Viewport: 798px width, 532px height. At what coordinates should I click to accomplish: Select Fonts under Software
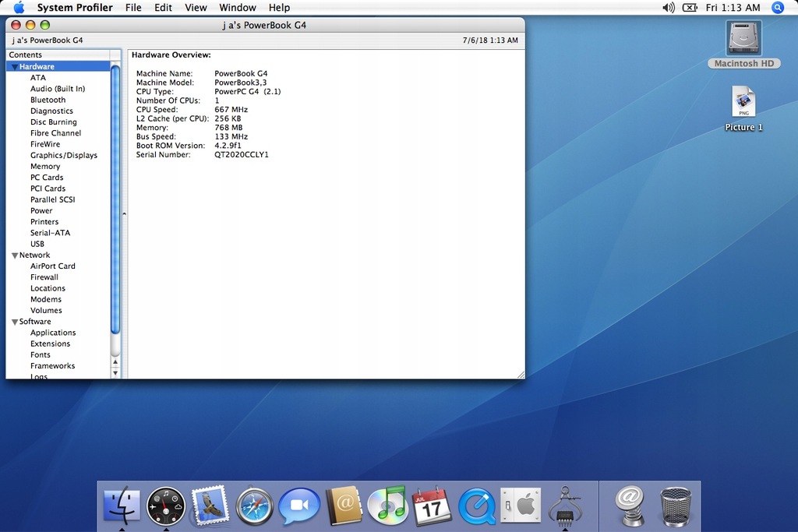(41, 355)
